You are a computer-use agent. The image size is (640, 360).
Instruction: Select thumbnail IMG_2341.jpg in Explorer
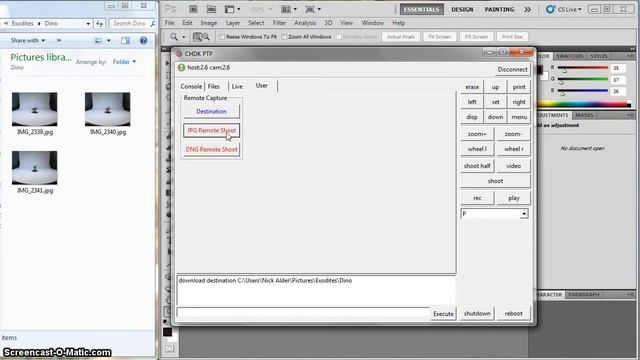35,168
